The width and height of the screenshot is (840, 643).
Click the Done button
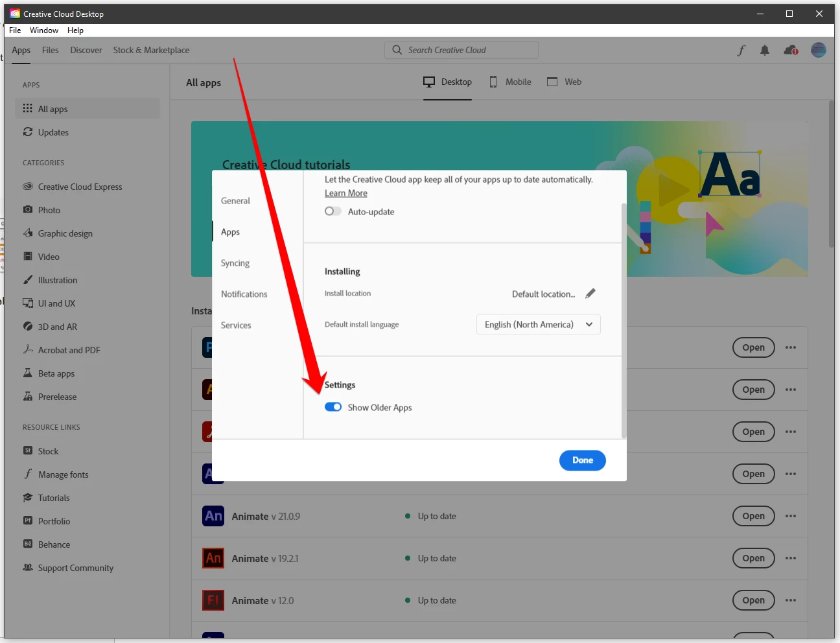click(x=583, y=460)
